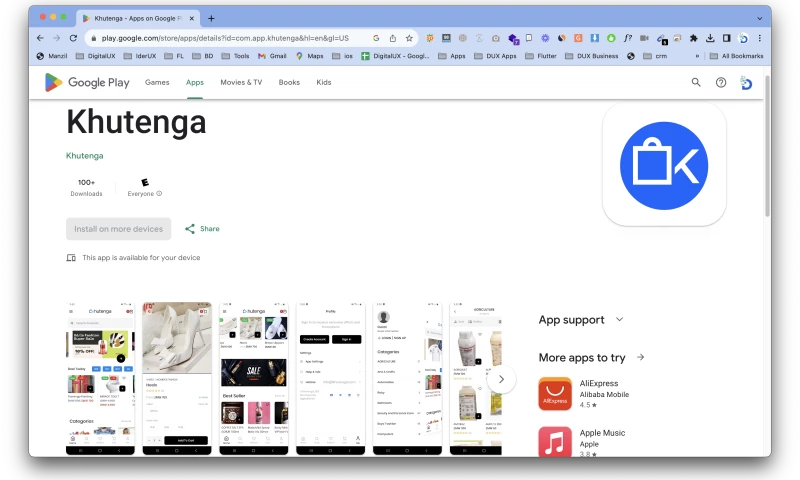Screen dimensions: 800x480
Task: Open the Profile sign-in screenshot
Action: tap(331, 378)
